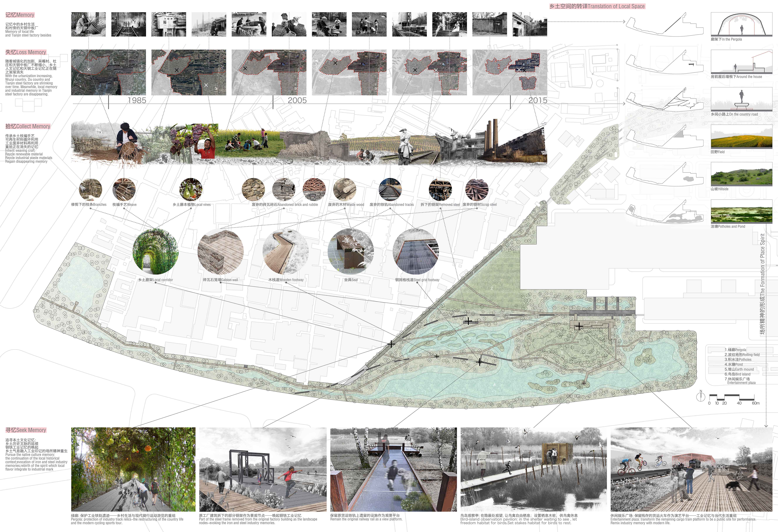
Task: Click the vertical Formation of Place Spirit text
Action: 762,284
